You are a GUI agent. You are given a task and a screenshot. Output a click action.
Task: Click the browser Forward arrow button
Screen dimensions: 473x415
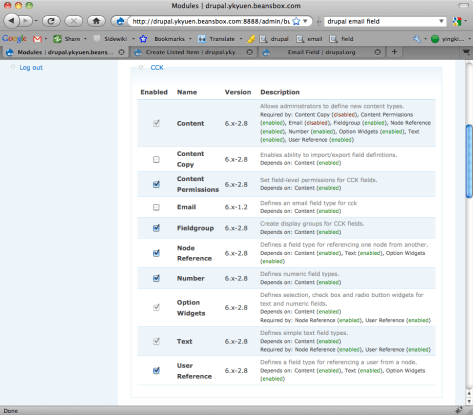[x=25, y=21]
